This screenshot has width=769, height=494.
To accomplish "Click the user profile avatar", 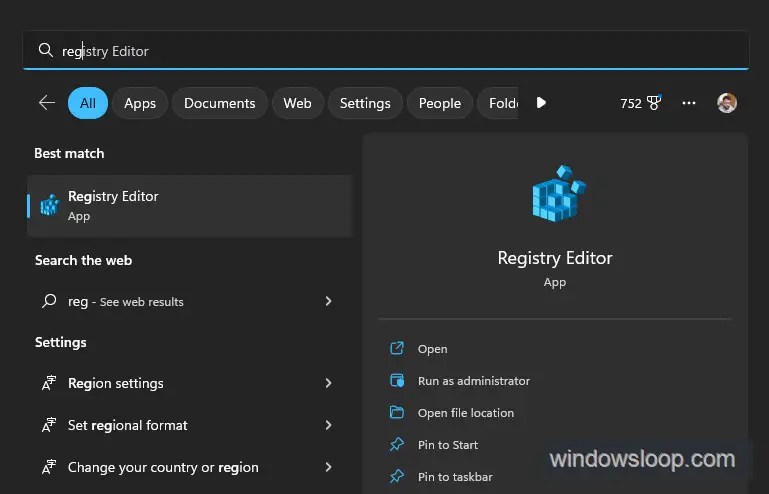I will (726, 103).
